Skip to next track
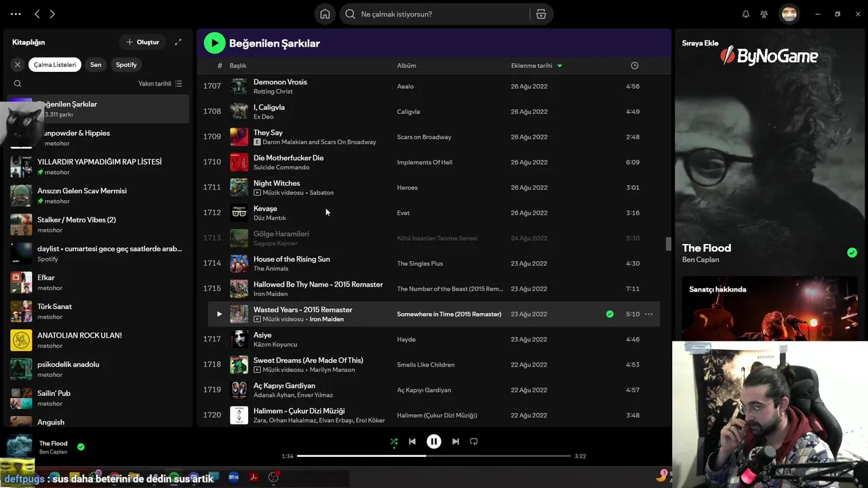This screenshot has height=488, width=868. click(456, 441)
